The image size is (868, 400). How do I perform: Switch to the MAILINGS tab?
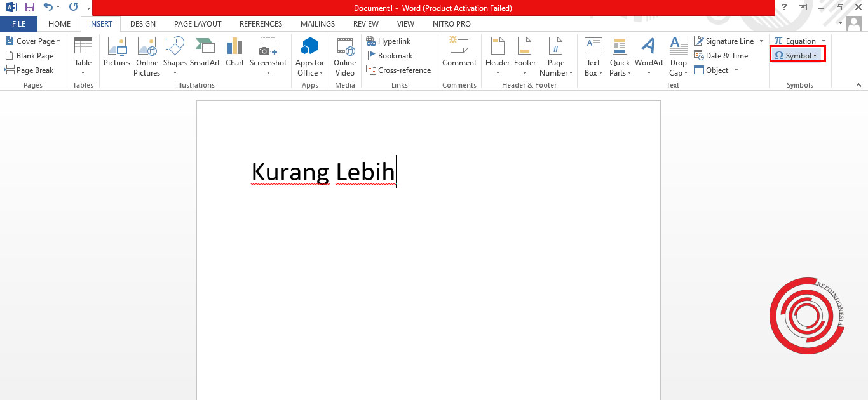318,23
